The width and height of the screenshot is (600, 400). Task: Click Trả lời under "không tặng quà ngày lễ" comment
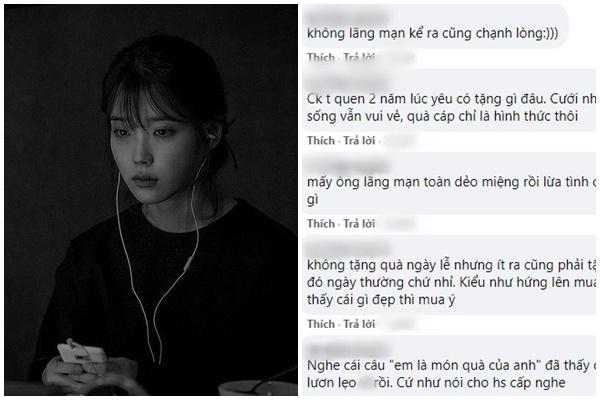coord(359,324)
